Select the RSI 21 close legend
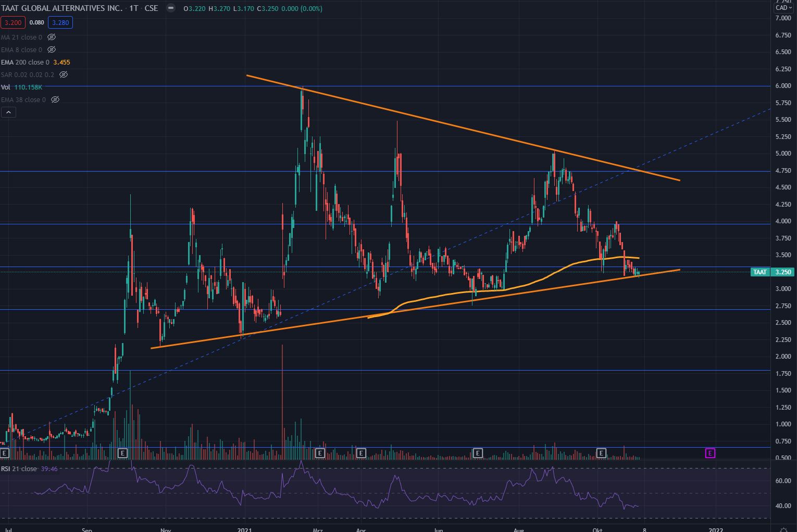797x532 pixels. (19, 469)
